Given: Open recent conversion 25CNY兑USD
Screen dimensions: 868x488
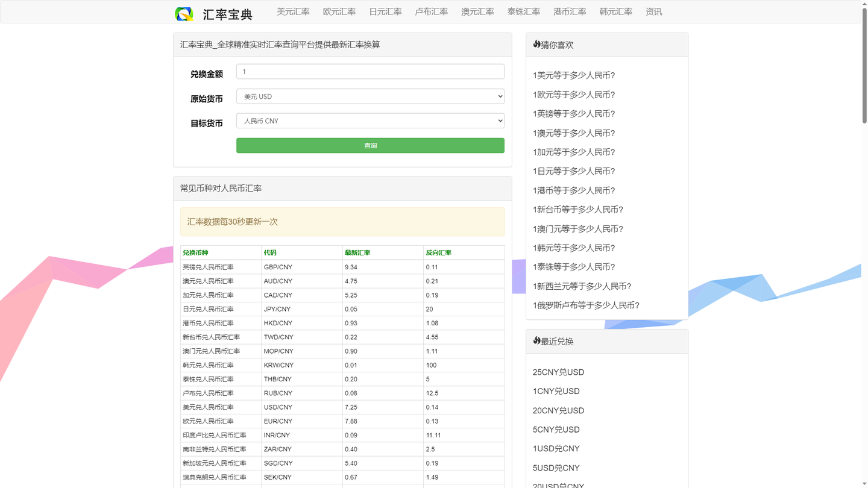Looking at the screenshot, I should 558,372.
